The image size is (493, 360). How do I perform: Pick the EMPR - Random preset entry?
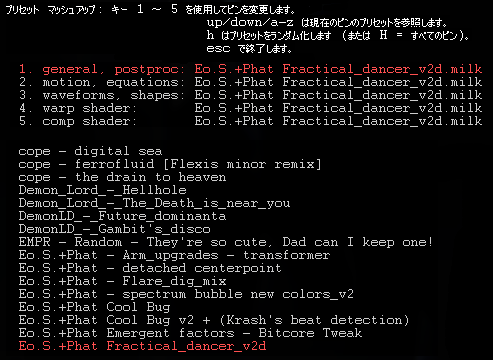(226, 242)
